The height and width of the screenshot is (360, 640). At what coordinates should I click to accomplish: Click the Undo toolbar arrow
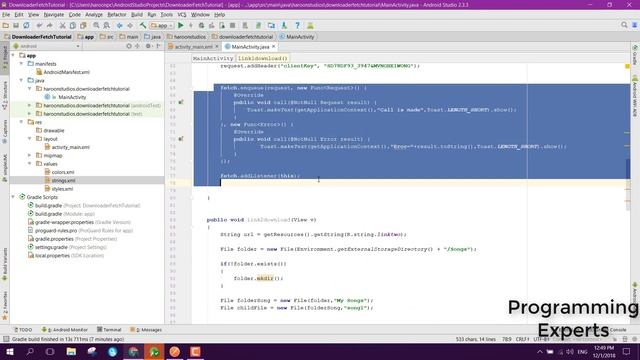pyautogui.click(x=39, y=25)
